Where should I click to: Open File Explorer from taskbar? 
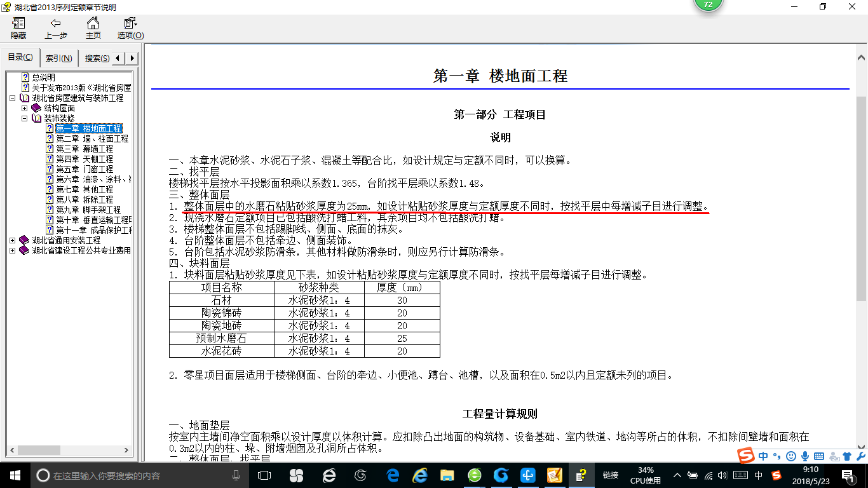[447, 475]
